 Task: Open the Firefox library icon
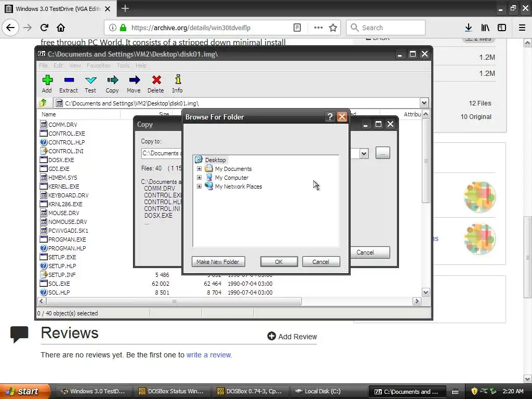point(486,28)
